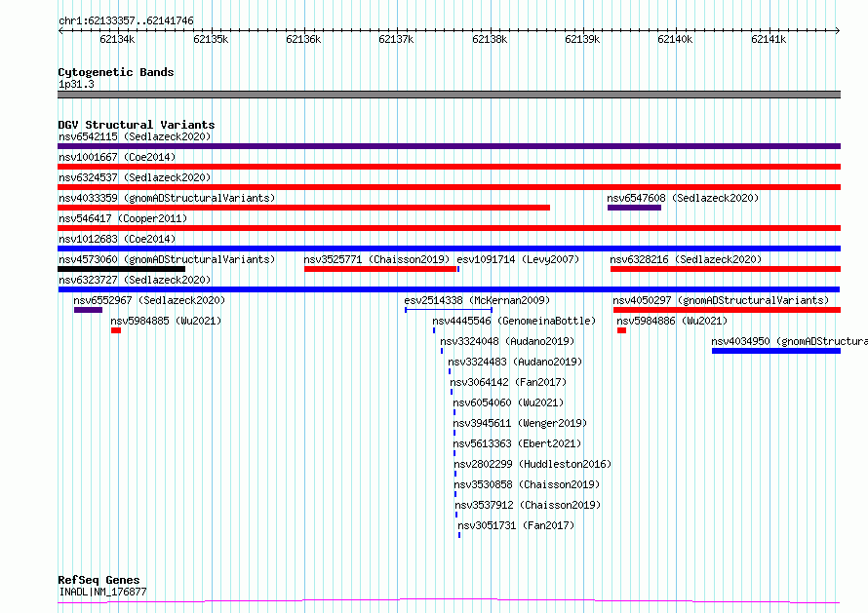Select the red bar under nsv4033359
This screenshot has width=868, height=613.
[x=304, y=208]
